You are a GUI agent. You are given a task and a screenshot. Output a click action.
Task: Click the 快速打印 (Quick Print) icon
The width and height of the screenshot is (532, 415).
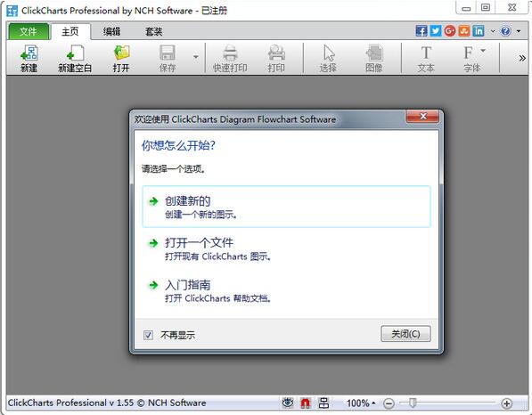point(230,59)
